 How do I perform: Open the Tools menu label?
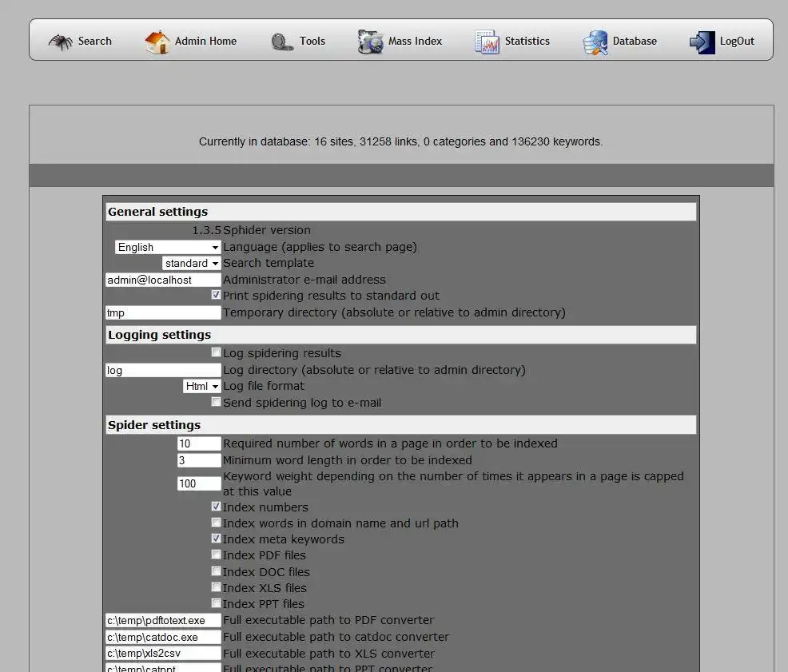tap(312, 42)
